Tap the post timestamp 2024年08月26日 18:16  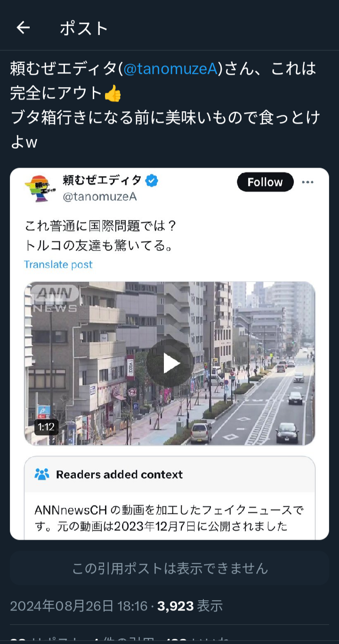(x=79, y=606)
